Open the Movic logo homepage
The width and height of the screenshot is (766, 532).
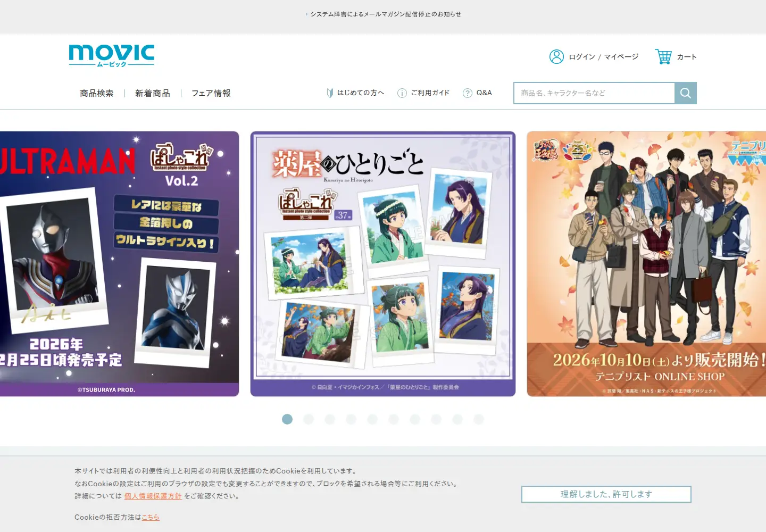point(112,56)
